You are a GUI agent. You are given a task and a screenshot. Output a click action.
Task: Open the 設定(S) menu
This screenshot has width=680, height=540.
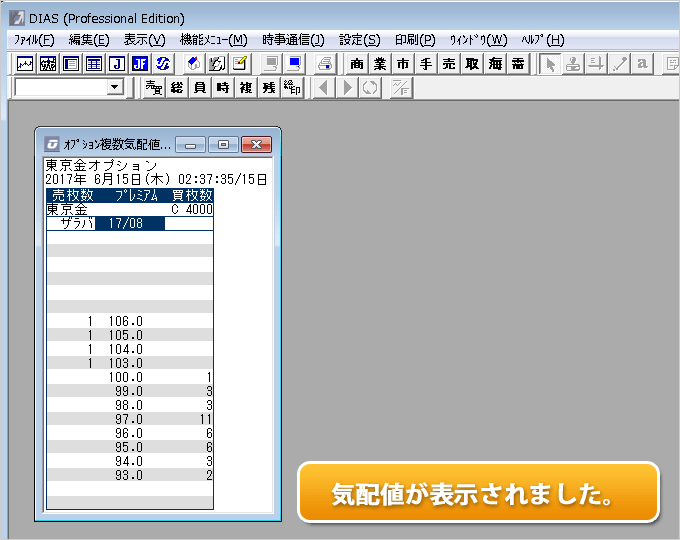coord(359,40)
